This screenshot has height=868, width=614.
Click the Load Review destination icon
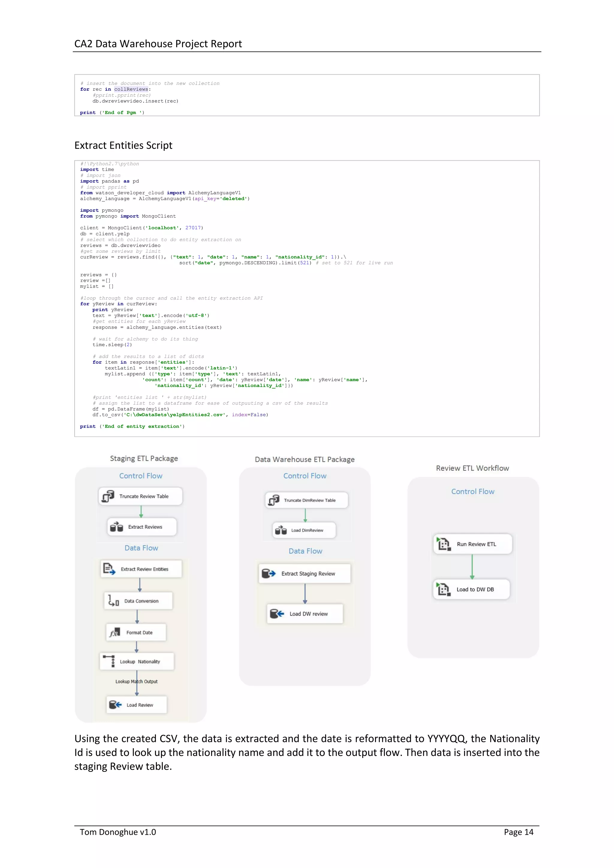click(115, 705)
